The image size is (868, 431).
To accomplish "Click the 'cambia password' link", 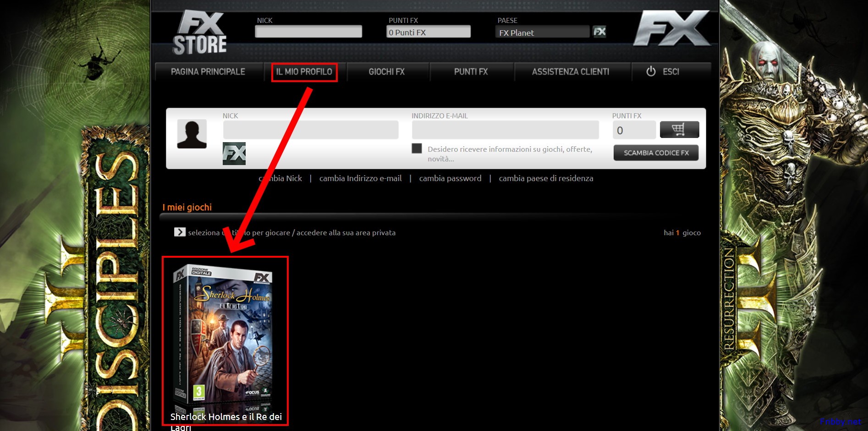I will click(x=450, y=178).
